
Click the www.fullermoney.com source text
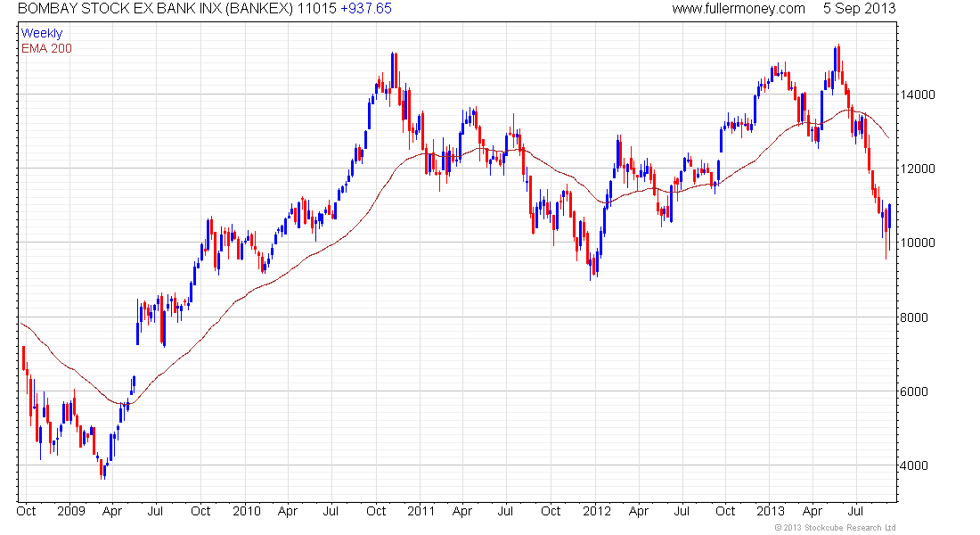pos(739,9)
